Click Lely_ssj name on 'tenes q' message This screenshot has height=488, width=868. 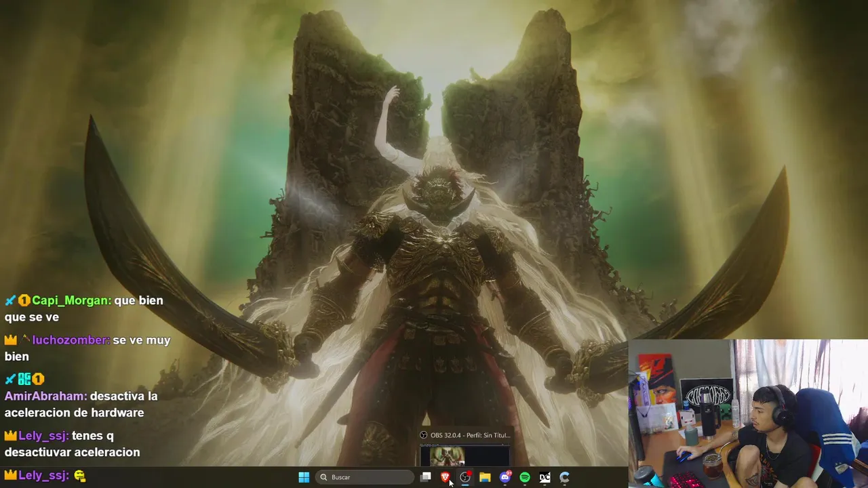[x=43, y=436]
